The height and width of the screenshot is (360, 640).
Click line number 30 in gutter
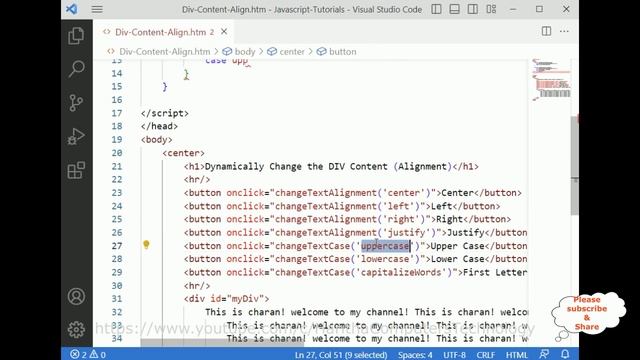tap(117, 286)
